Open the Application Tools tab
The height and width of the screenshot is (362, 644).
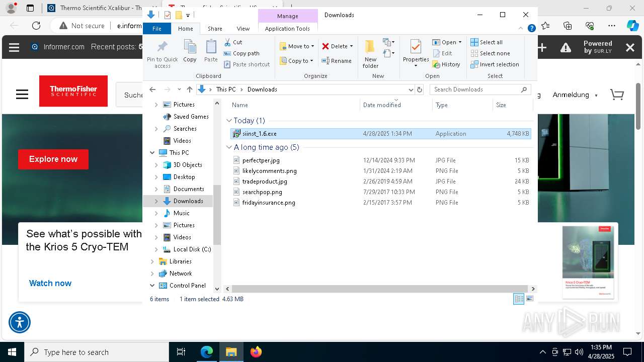287,29
